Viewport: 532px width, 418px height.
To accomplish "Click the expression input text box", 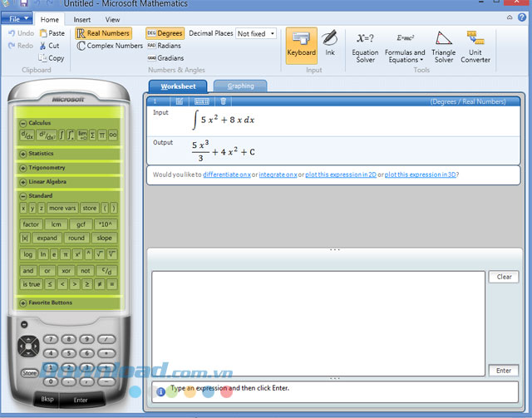I will click(318, 323).
